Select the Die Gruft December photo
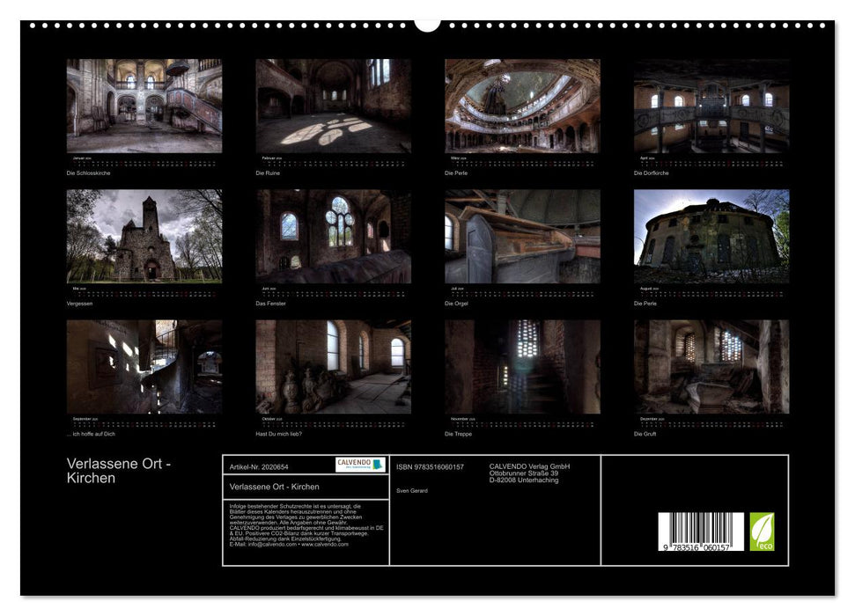The image size is (855, 616). pyautogui.click(x=711, y=366)
